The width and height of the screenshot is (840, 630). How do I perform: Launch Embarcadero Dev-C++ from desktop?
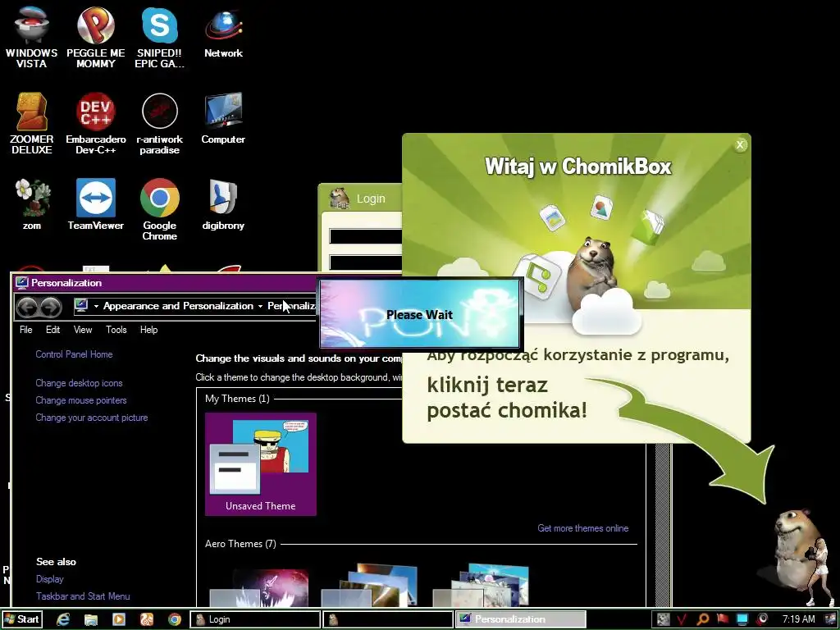95,124
